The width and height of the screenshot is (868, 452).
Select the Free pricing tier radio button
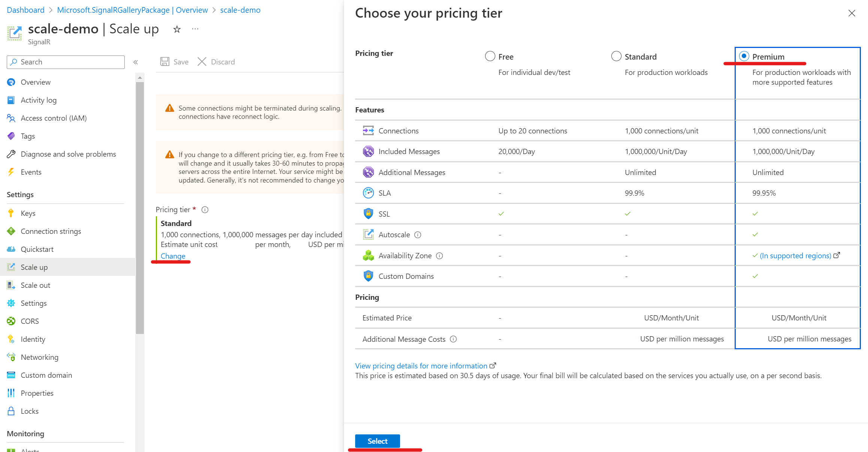(x=491, y=56)
